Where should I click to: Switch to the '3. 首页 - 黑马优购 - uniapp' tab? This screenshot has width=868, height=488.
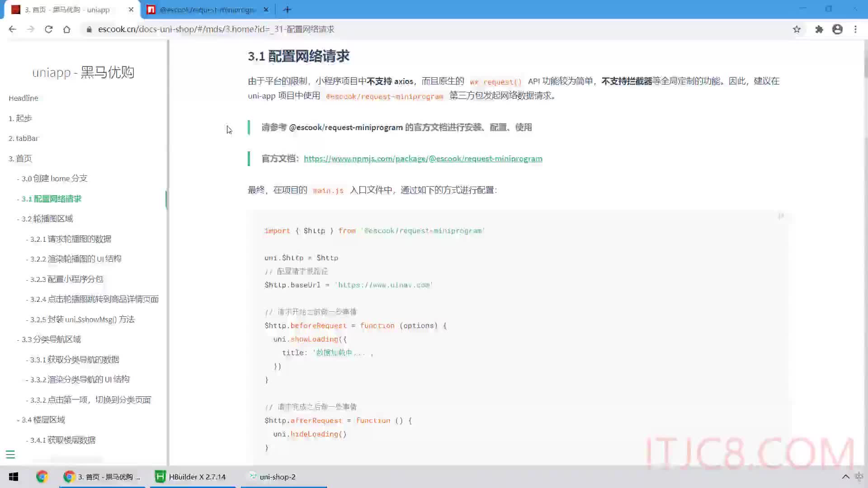click(x=72, y=9)
